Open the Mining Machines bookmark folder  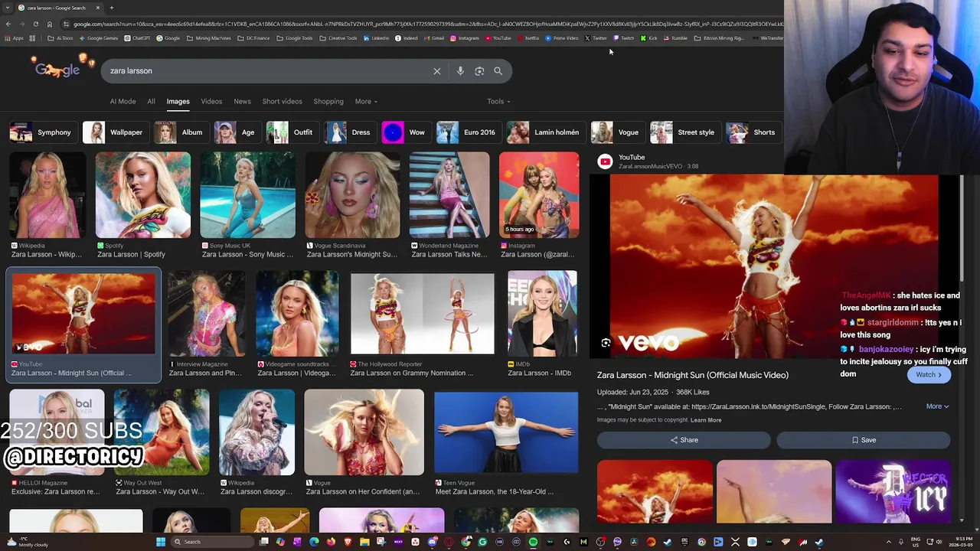pyautogui.click(x=208, y=38)
